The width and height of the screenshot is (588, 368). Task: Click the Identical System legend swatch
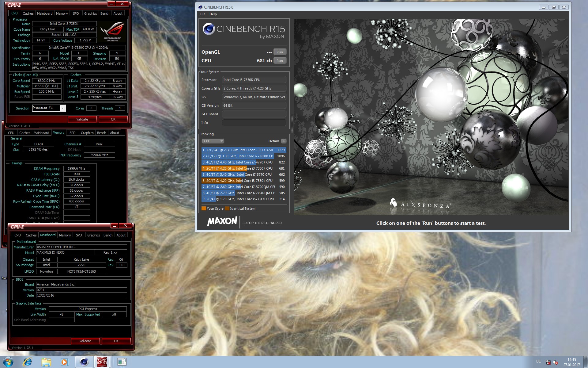[x=227, y=209]
